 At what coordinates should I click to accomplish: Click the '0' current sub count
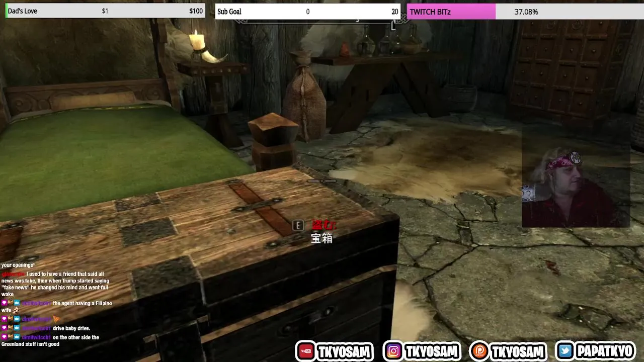(308, 12)
